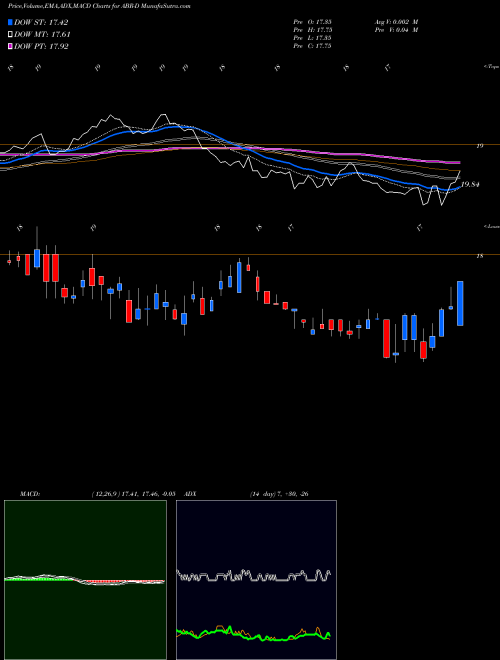Click the thick green line in the ADX panel
Viewport: 500px width, 660px height.
[253, 635]
